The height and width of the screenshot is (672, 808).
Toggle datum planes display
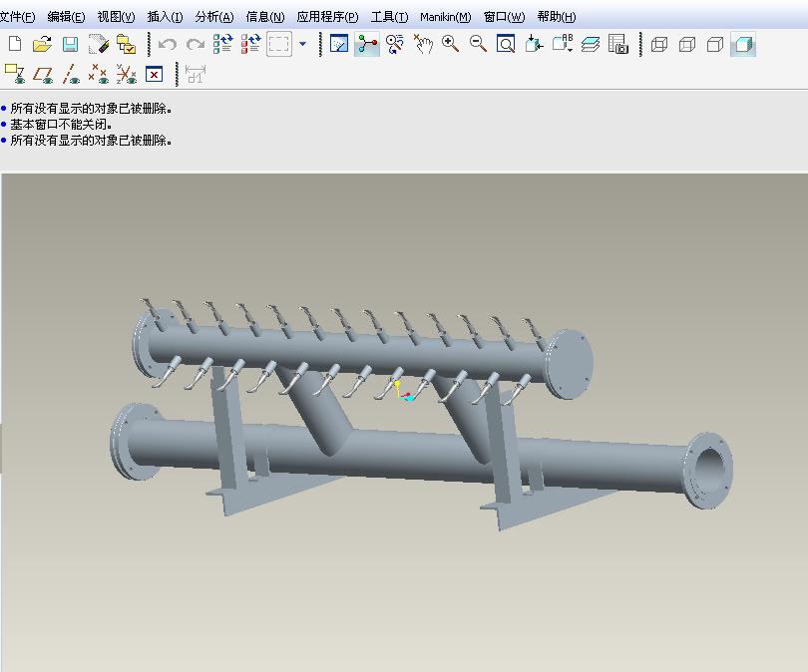click(43, 74)
